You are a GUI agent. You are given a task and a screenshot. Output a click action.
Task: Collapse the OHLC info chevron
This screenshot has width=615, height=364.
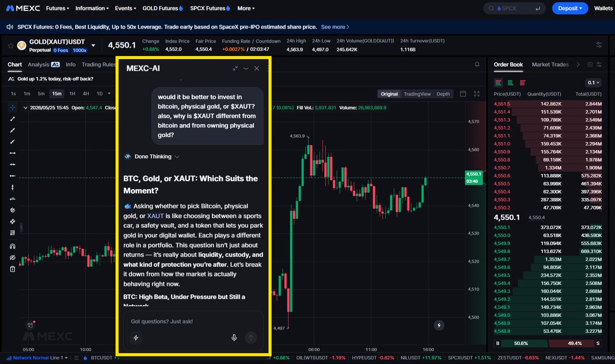pos(25,107)
